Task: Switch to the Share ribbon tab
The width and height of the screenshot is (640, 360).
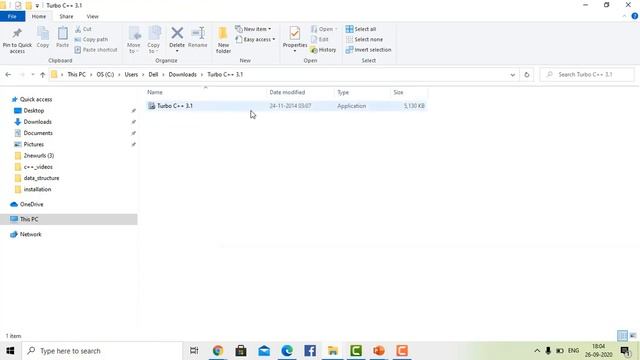Action: click(x=66, y=16)
